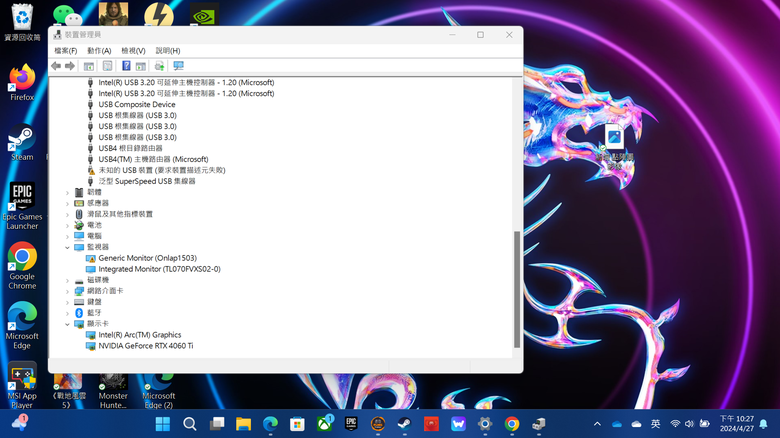Screen dimensions: 780x438
Task: Open the 檔案(F) menu
Action: [x=66, y=51]
